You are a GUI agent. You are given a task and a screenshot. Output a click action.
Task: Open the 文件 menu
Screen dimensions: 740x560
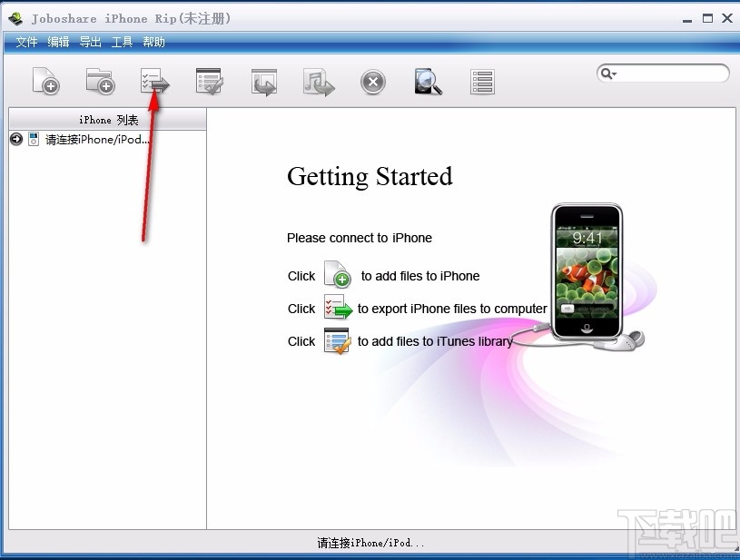click(26, 41)
